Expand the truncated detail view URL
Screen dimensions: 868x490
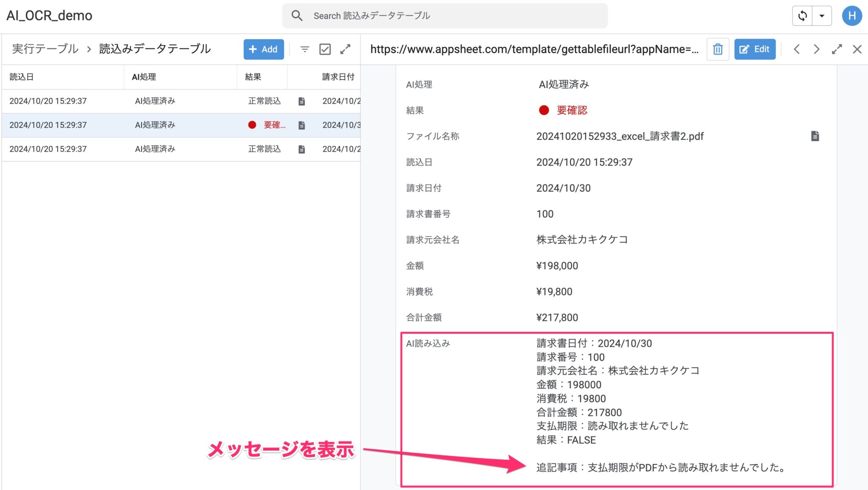pyautogui.click(x=534, y=49)
